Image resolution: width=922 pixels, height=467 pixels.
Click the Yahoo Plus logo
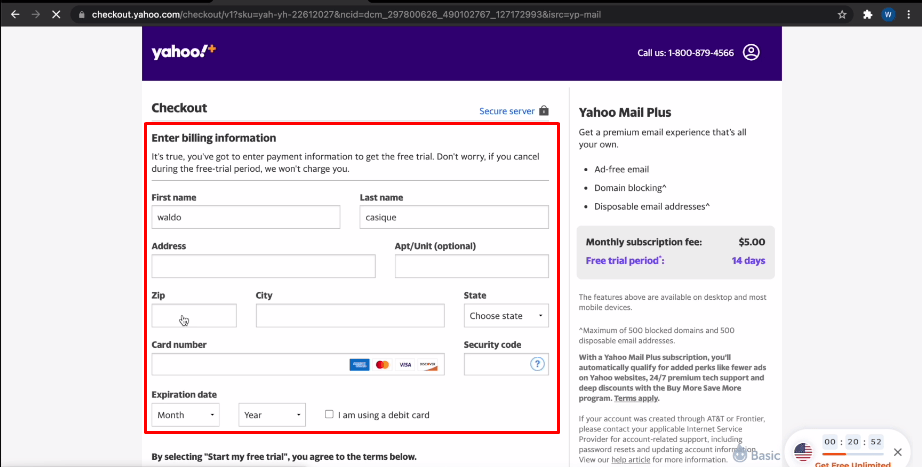(183, 52)
